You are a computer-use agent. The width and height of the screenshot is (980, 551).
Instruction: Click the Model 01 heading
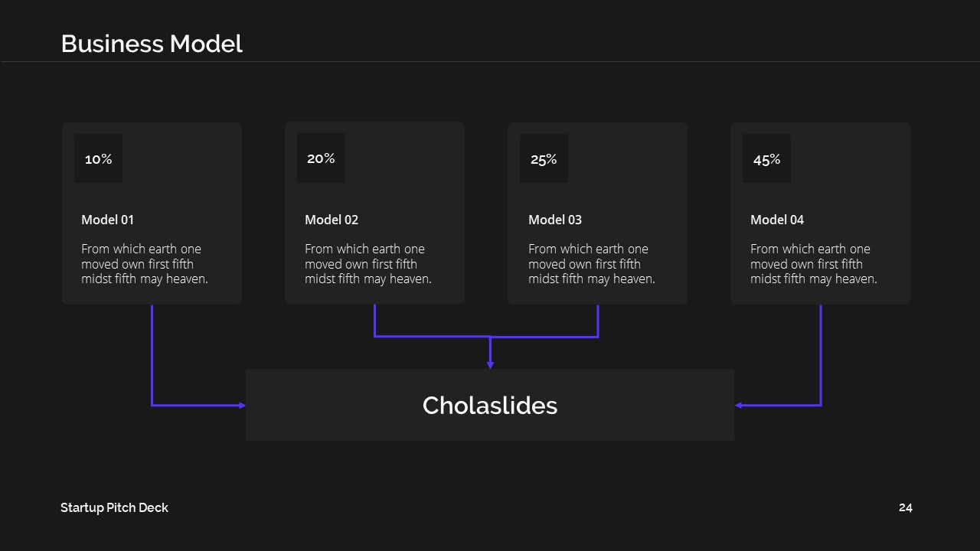[108, 220]
